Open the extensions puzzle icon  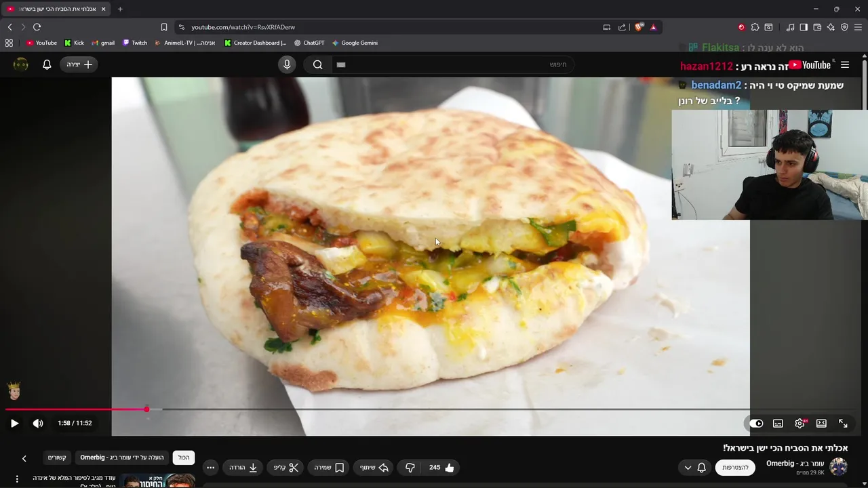click(x=755, y=27)
